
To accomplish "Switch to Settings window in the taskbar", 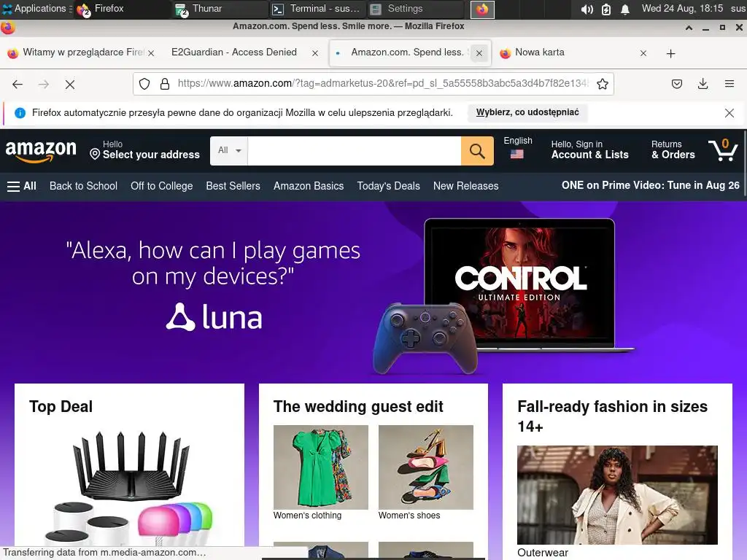I will pos(415,9).
